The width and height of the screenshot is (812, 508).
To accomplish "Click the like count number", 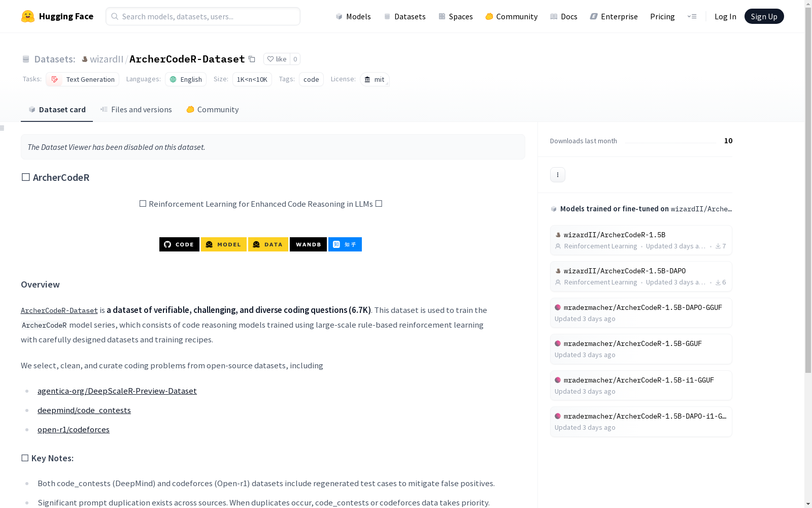I will coord(295,59).
